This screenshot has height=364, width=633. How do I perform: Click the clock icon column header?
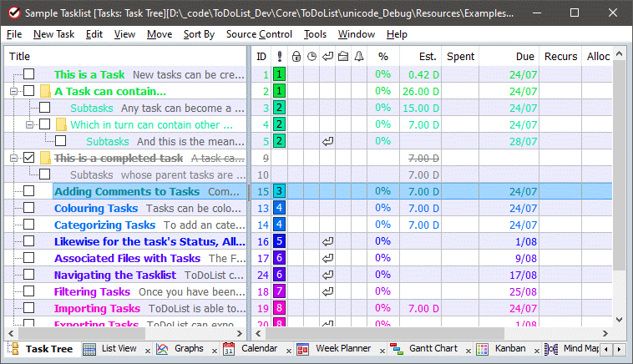[311, 57]
